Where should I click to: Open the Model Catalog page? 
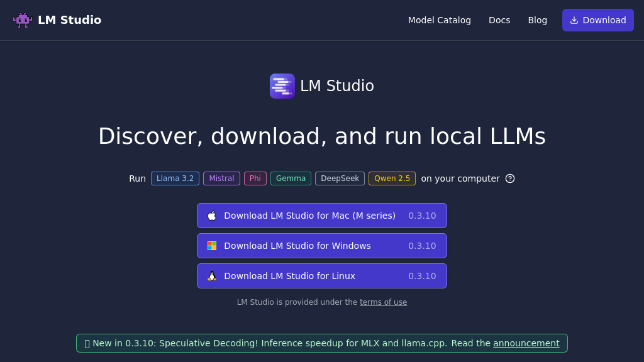click(440, 20)
